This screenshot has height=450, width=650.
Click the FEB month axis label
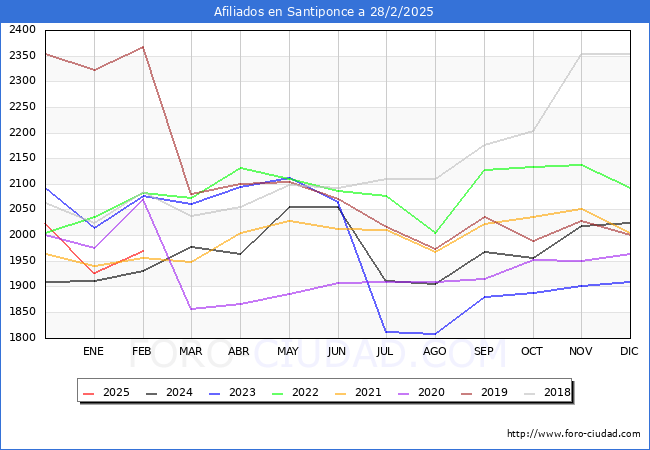tap(142, 351)
